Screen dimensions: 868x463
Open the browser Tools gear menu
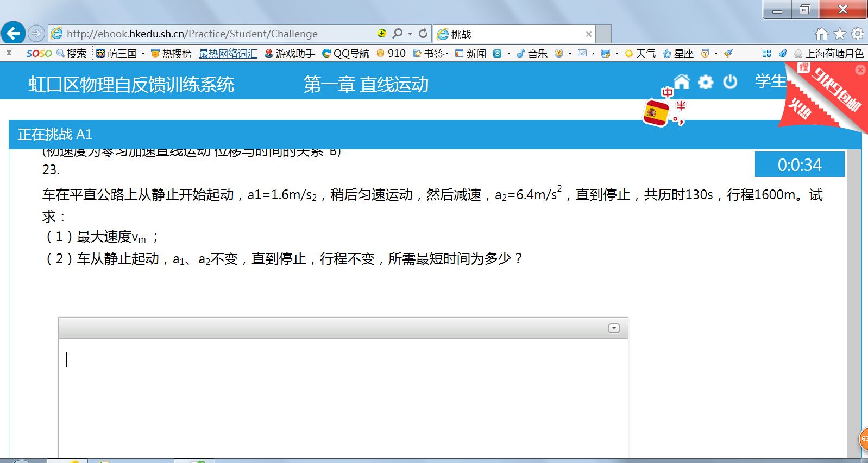point(858,34)
